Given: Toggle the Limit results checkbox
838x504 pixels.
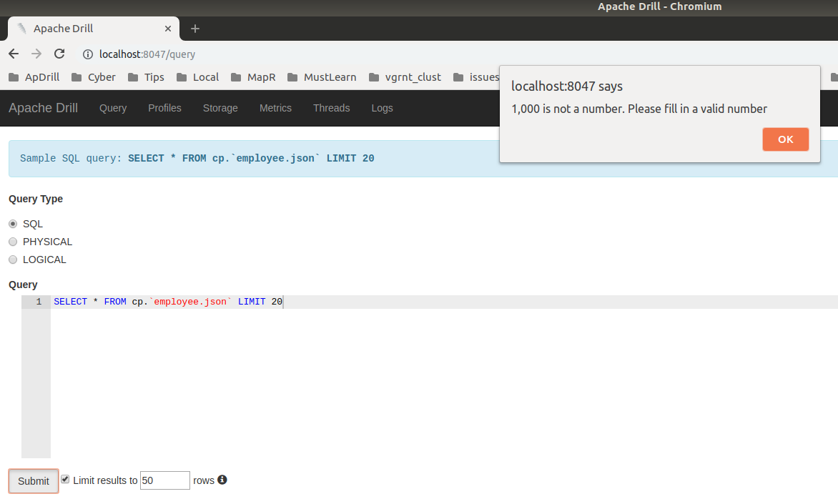Looking at the screenshot, I should click(65, 480).
